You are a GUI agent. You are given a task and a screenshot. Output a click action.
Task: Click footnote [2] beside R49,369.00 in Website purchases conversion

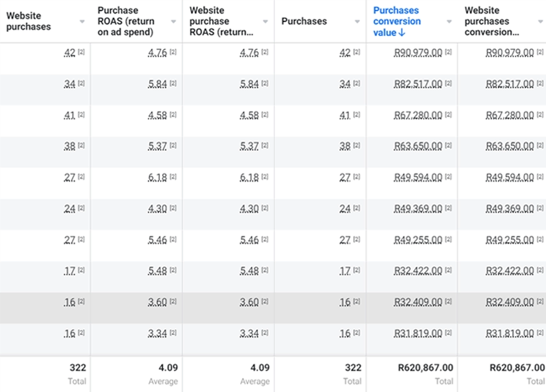click(540, 209)
